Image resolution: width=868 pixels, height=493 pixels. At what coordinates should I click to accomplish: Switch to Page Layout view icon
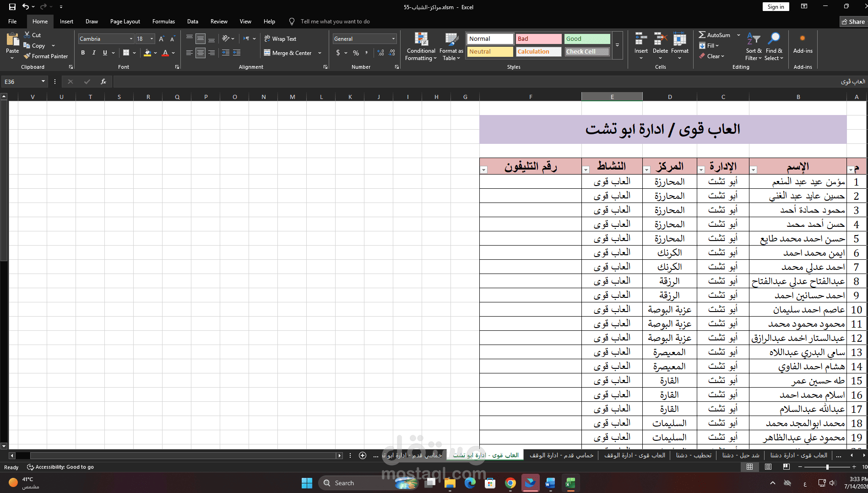[768, 467]
